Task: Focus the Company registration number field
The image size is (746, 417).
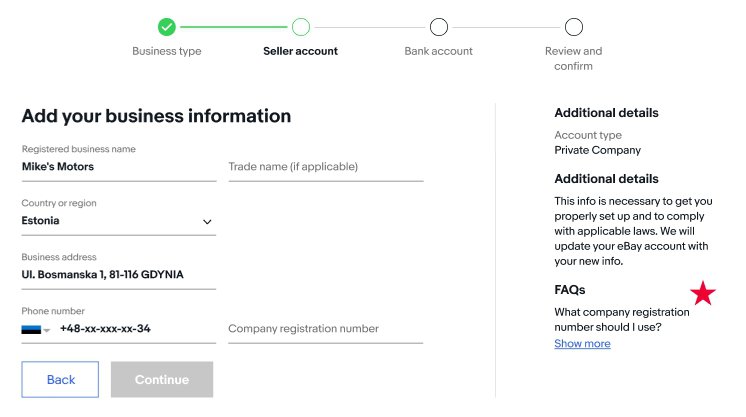Action: 325,329
